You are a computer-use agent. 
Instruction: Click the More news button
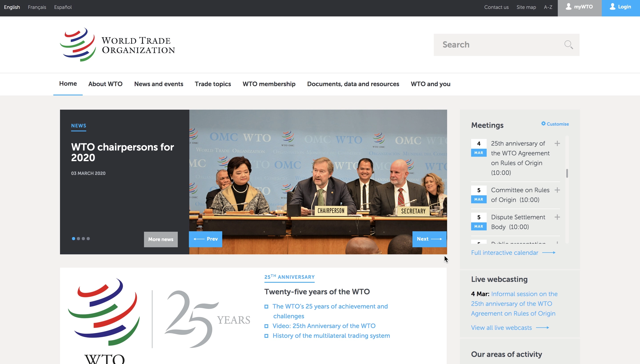161,239
